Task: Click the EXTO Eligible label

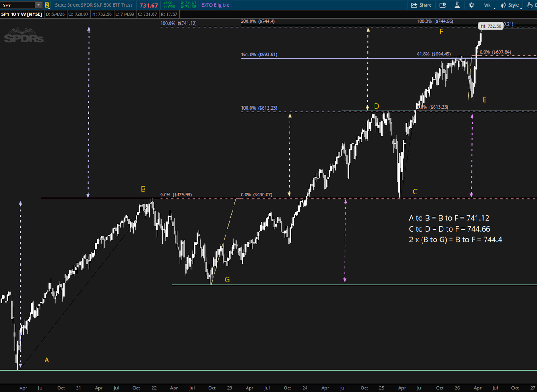Action: [x=215, y=5]
